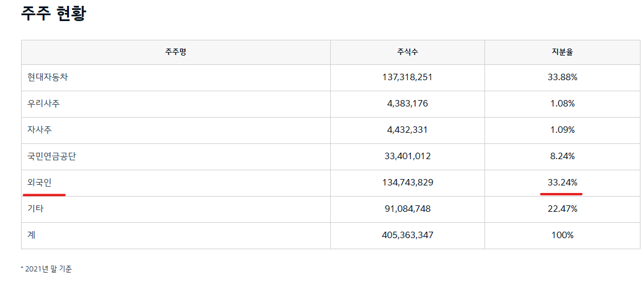Select the 자사주 row label
Screen dimensions: 644x282
point(39,130)
